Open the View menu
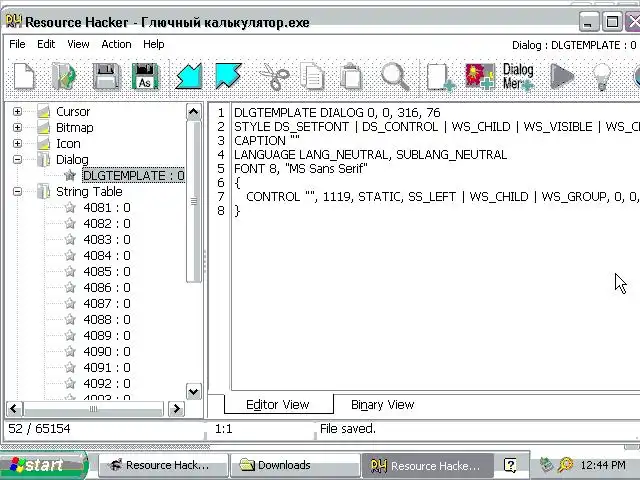This screenshot has height=480, width=640. coord(78,44)
